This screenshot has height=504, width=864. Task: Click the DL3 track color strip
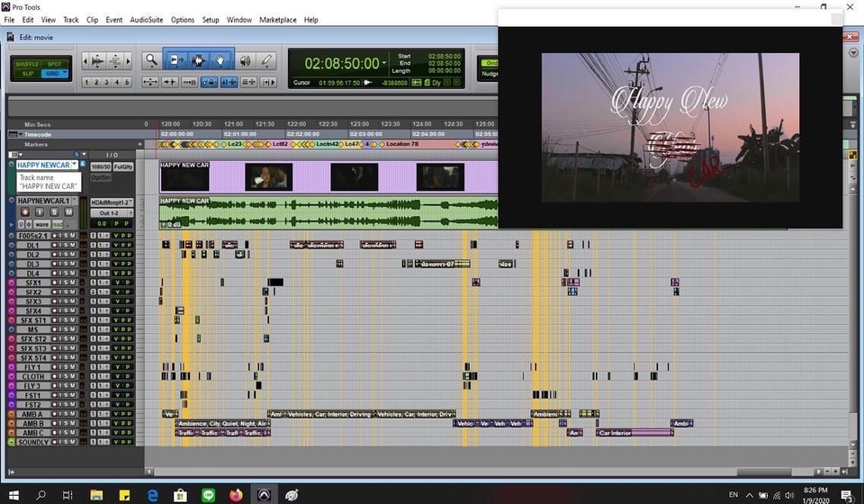[x=12, y=264]
